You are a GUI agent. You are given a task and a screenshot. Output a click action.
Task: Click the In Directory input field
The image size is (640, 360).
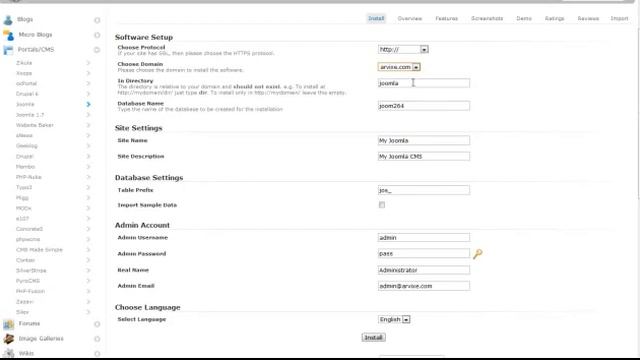click(424, 83)
